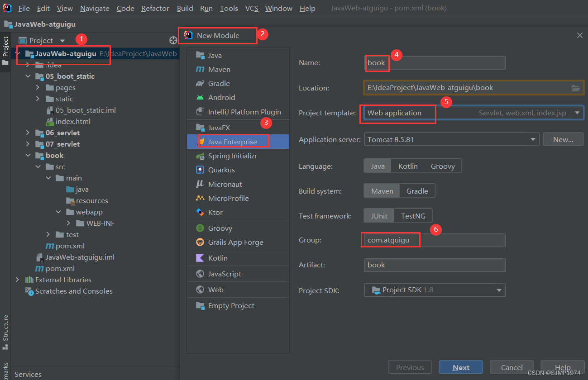Open the File menu
Image resolution: width=588 pixels, height=380 pixels.
(24, 8)
